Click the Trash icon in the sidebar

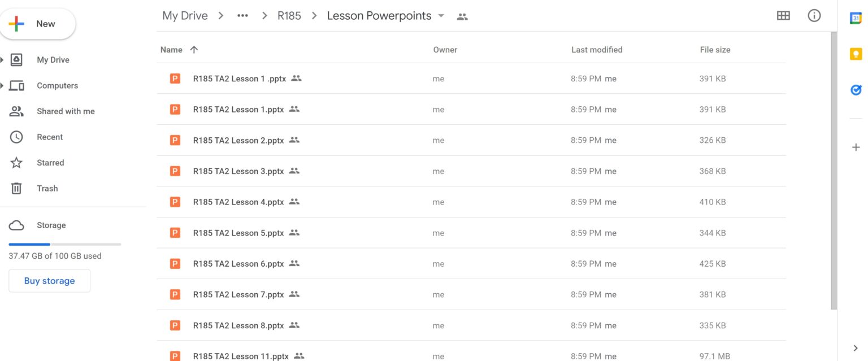click(x=16, y=188)
